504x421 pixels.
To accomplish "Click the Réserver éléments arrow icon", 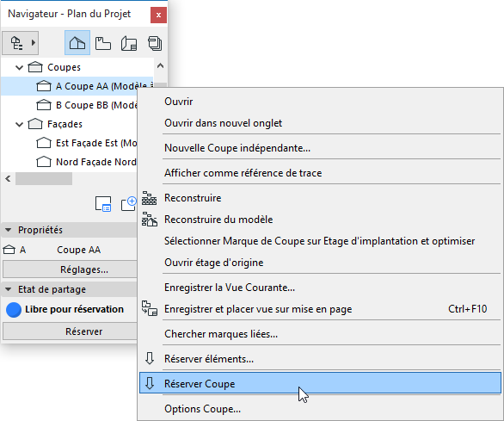I will pyautogui.click(x=150, y=358).
